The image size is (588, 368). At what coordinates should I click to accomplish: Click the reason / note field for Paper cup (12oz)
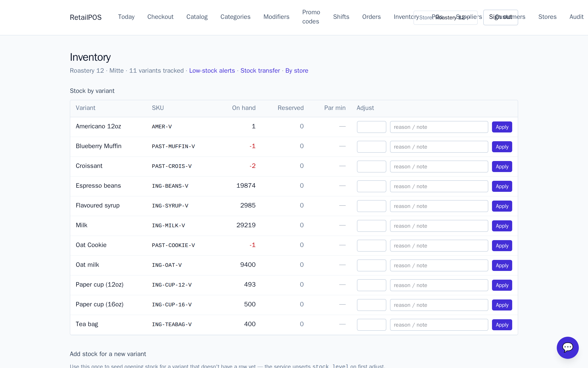pyautogui.click(x=439, y=285)
